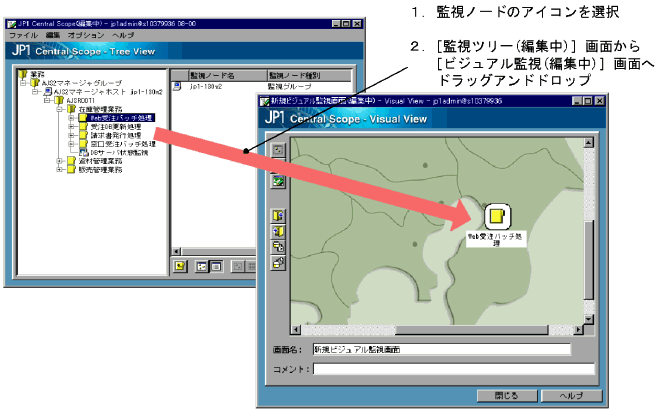This screenshot has width=668, height=411.
Task: Click the left arrow of the node list scrollbar
Action: pos(176,251)
